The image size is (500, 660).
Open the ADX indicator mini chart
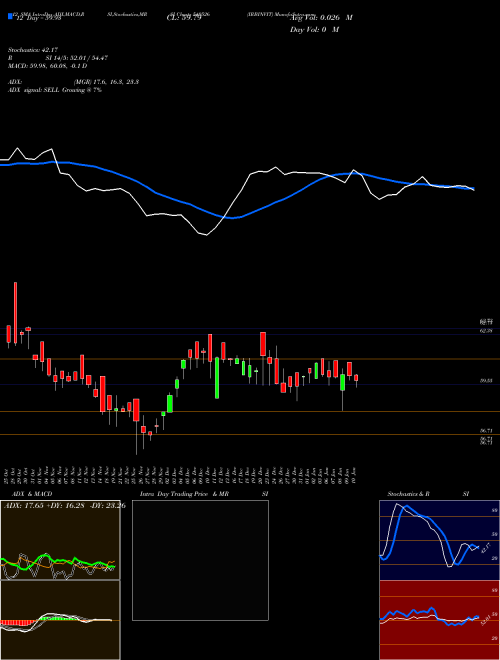pyautogui.click(x=60, y=540)
